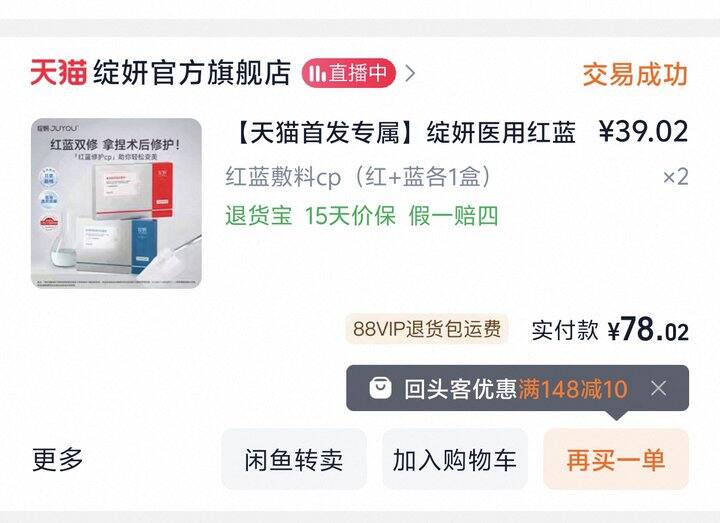Tap the 88VIP退货包运费 badge
The height and width of the screenshot is (523, 720).
click(x=427, y=329)
